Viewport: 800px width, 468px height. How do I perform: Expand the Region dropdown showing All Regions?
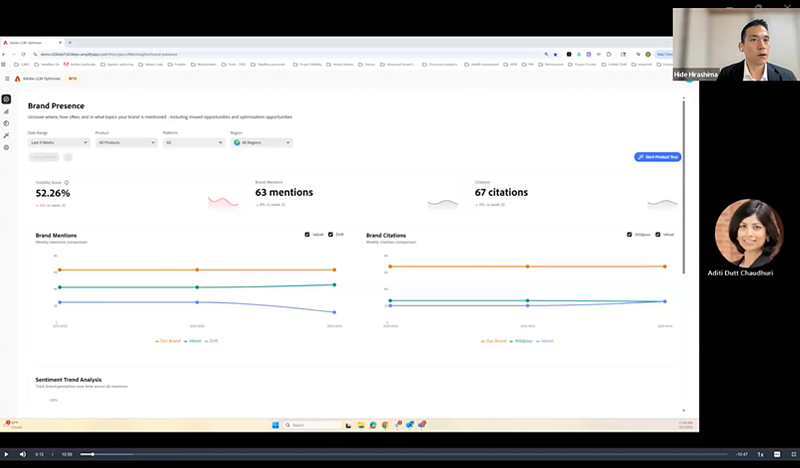pyautogui.click(x=261, y=143)
